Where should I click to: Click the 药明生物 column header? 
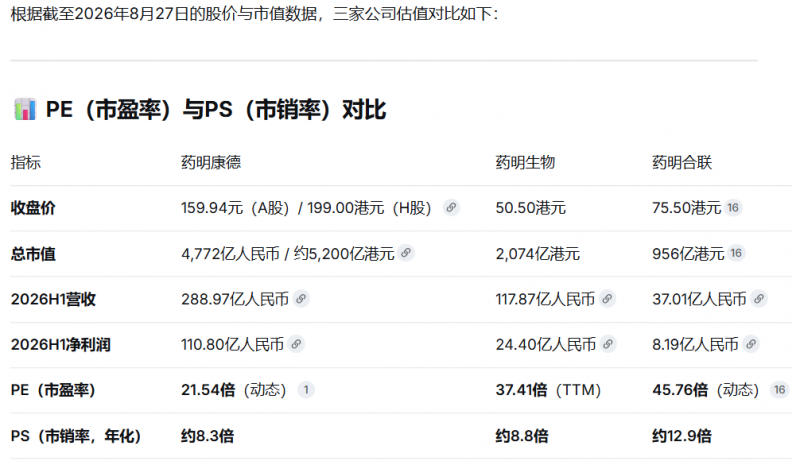pyautogui.click(x=526, y=162)
